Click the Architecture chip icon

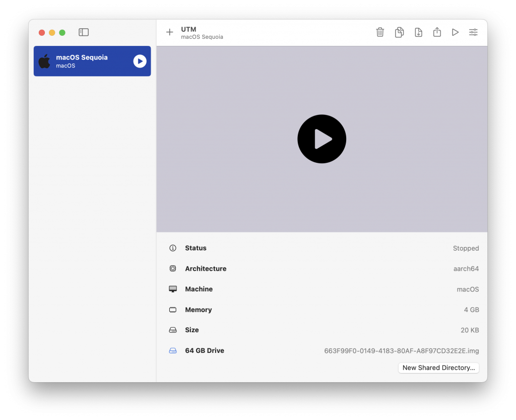(173, 269)
